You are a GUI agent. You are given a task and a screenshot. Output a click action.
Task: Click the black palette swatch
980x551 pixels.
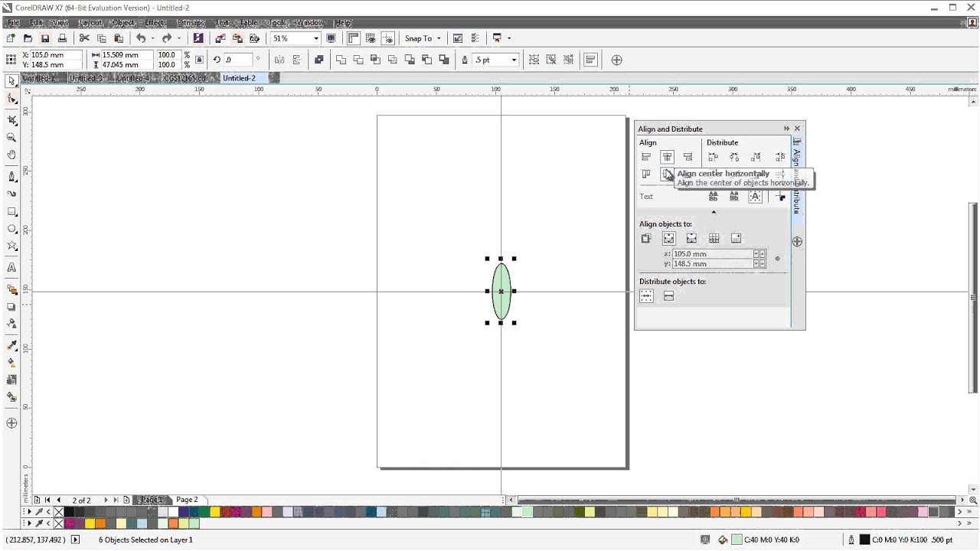pos(69,512)
